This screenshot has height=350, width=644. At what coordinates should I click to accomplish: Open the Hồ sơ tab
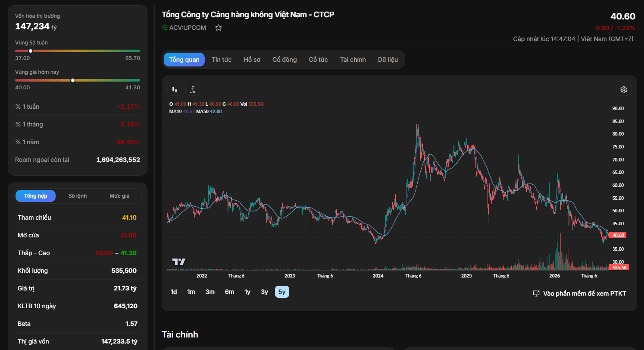tap(252, 60)
